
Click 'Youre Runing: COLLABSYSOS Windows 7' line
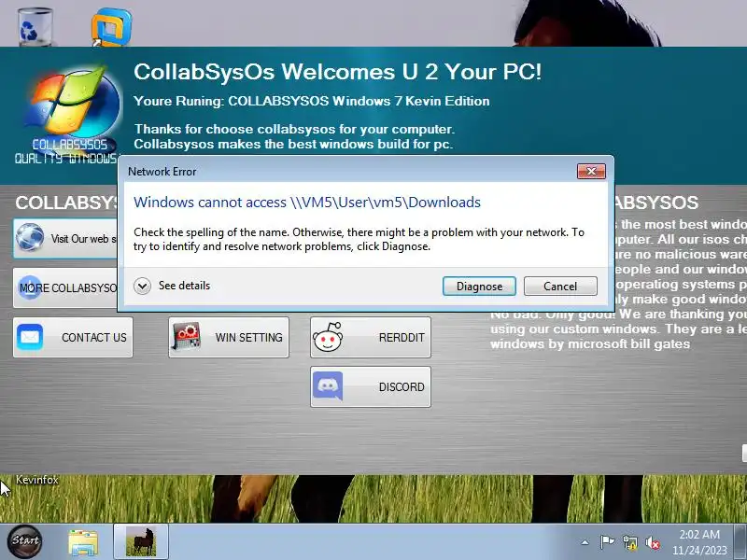[312, 101]
